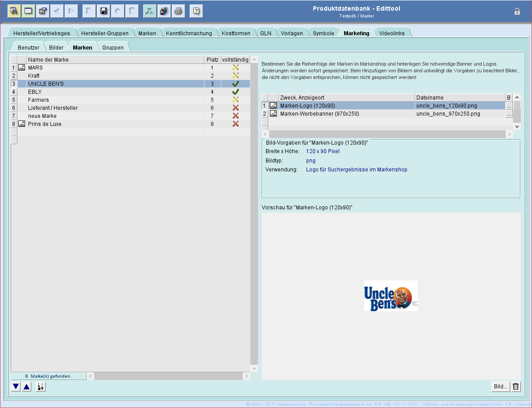Click the Bild... button
The image size is (532, 408).
tap(500, 386)
